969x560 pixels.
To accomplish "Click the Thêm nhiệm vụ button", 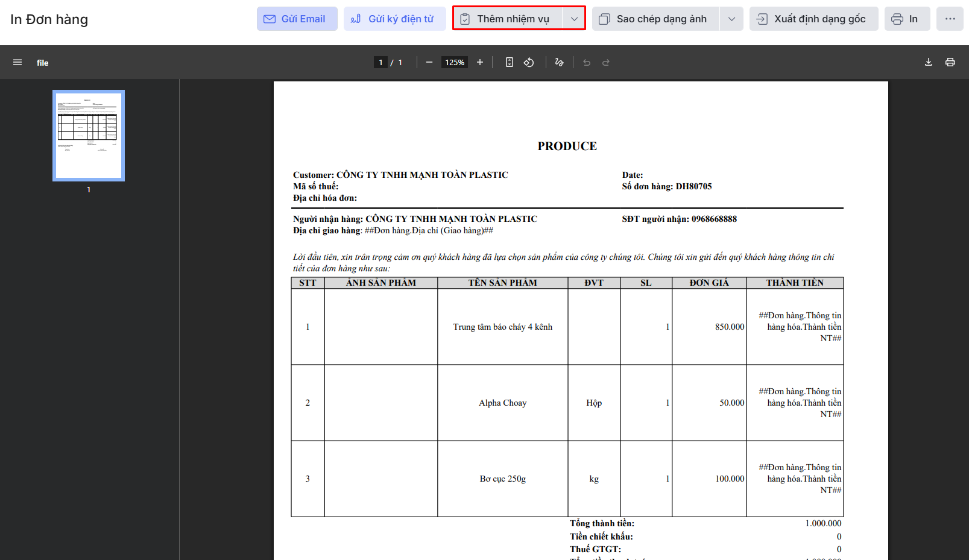I will click(508, 19).
